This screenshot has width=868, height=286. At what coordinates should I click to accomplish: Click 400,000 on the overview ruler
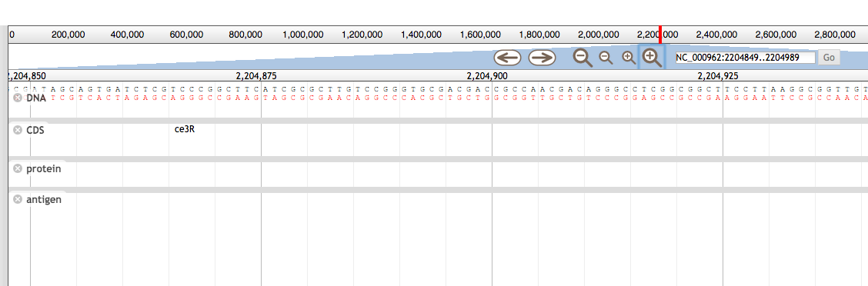[x=127, y=35]
